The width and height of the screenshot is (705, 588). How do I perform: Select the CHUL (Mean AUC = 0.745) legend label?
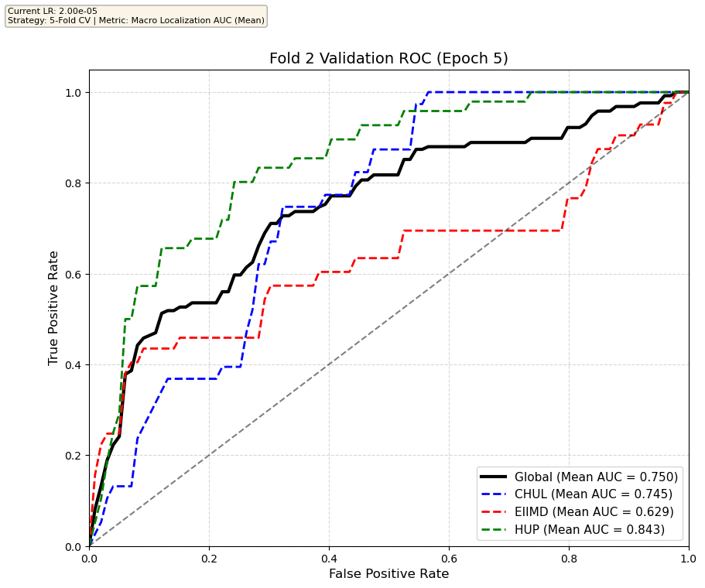click(x=593, y=494)
